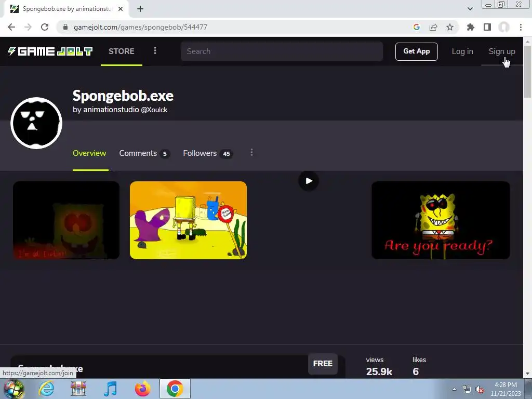Select the Spongebob.exe browser tab

click(66, 9)
